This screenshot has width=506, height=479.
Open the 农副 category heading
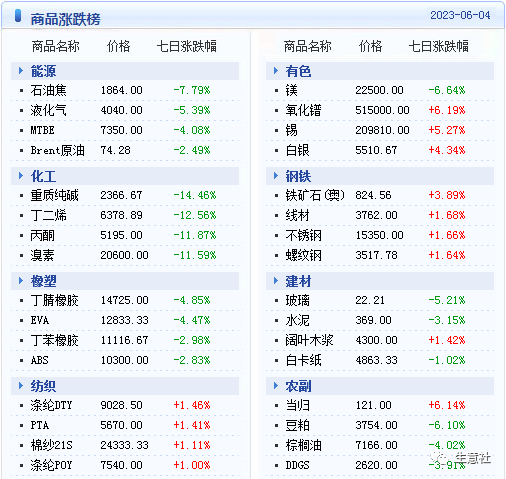[298, 386]
